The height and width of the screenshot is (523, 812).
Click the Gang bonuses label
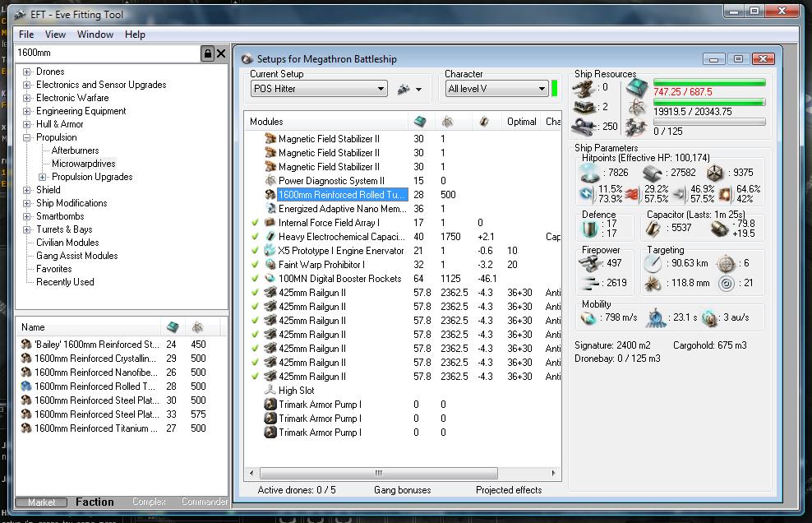click(402, 490)
